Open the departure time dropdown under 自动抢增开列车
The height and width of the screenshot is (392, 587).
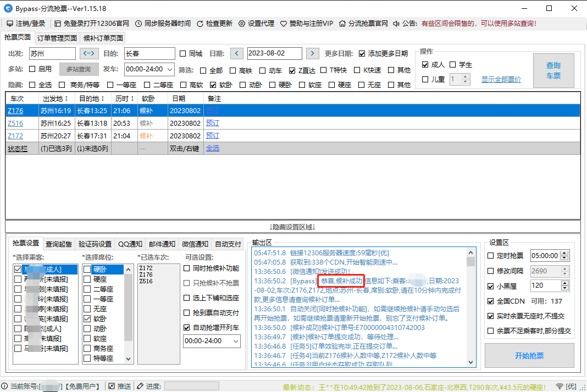coord(235,341)
